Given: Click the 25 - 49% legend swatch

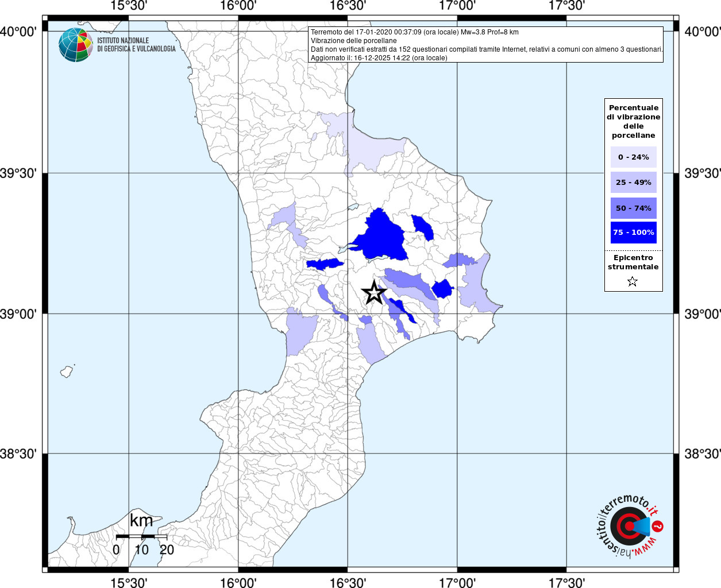Looking at the screenshot, I should [633, 182].
